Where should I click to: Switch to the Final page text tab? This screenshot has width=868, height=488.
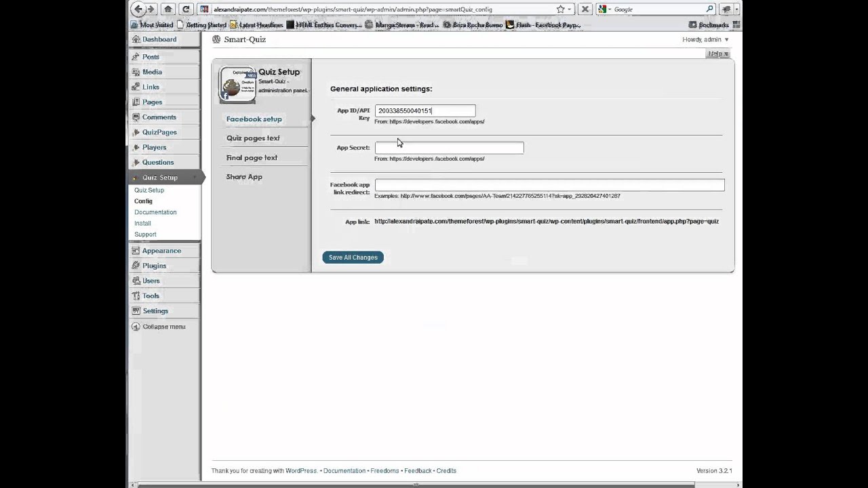[x=252, y=158]
